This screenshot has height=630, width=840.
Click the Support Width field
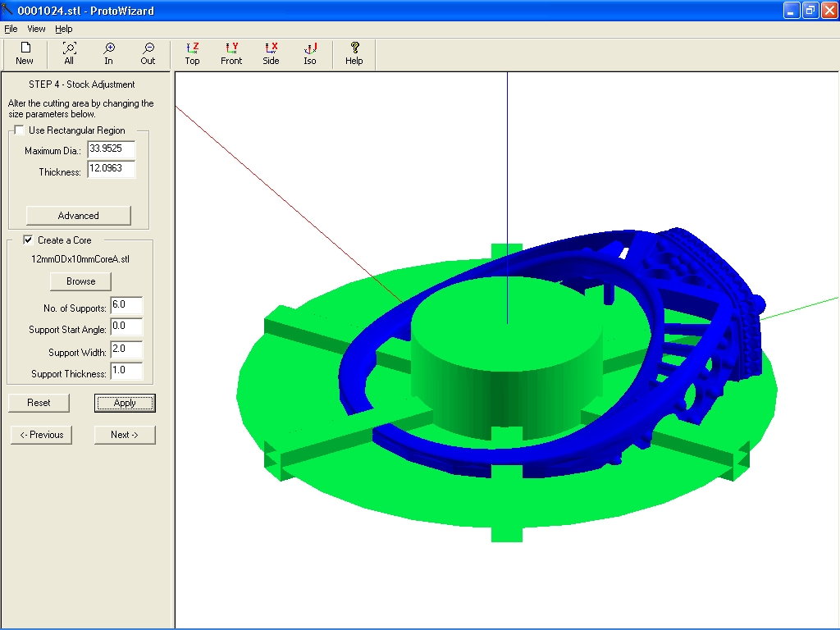click(126, 349)
